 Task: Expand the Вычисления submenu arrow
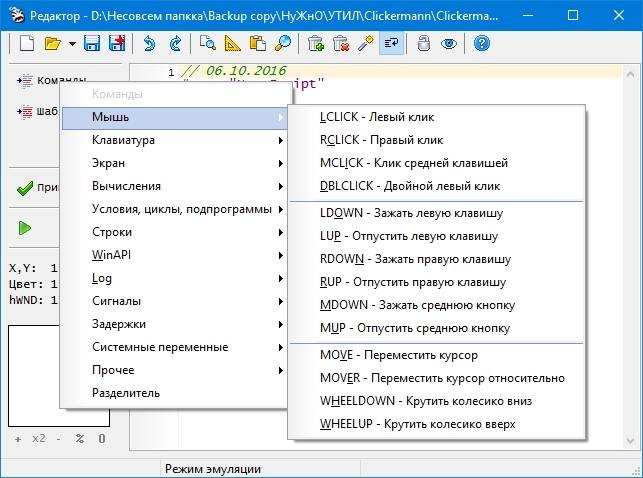tap(280, 187)
